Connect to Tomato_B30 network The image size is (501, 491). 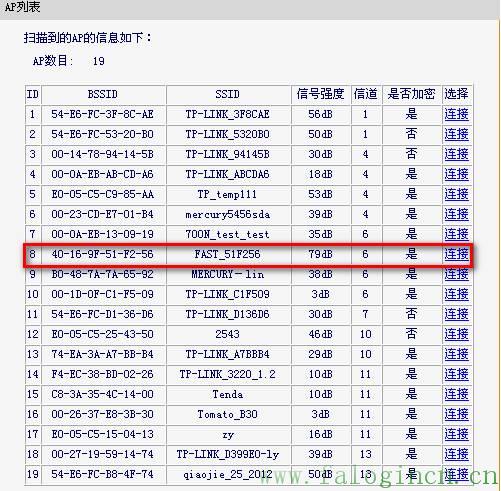[x=456, y=414]
